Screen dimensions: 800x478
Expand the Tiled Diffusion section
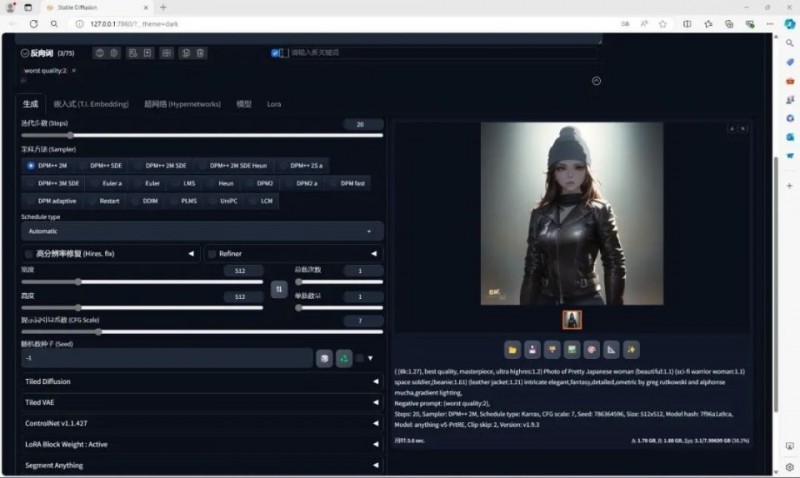[201, 381]
